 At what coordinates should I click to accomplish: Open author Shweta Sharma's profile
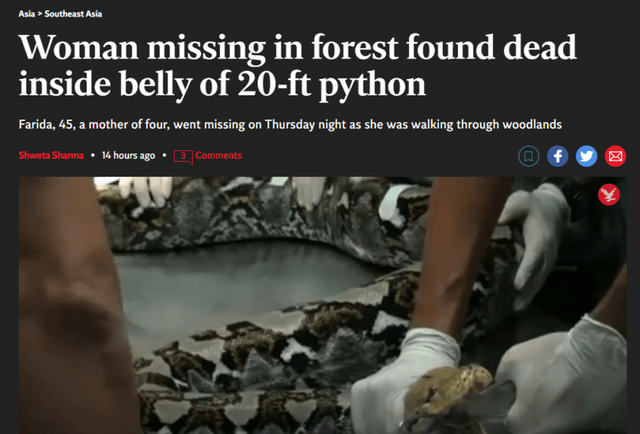click(51, 156)
